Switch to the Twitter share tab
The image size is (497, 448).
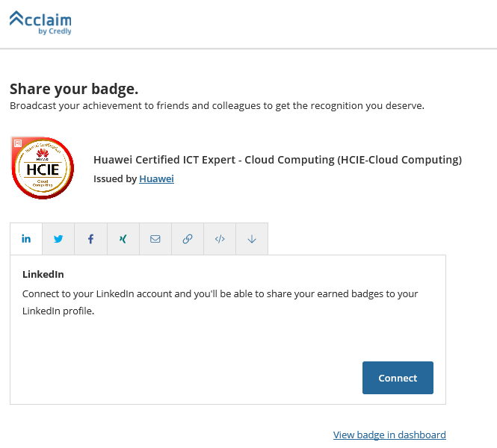(x=58, y=239)
